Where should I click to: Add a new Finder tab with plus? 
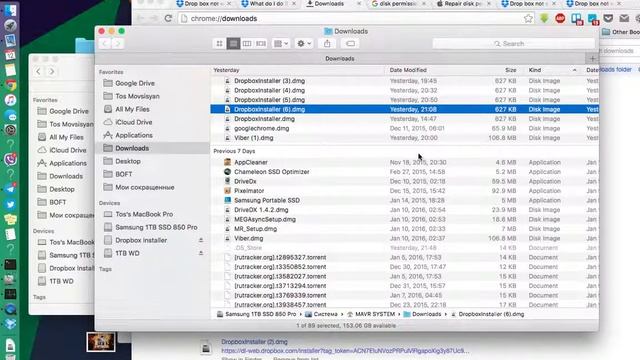pos(592,58)
